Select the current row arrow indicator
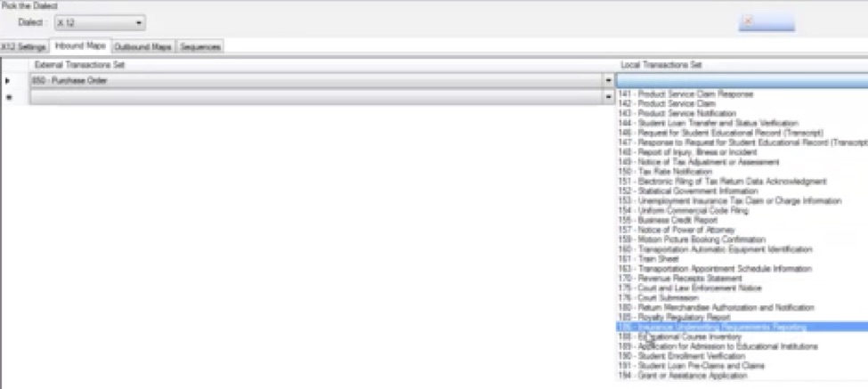 (x=8, y=81)
